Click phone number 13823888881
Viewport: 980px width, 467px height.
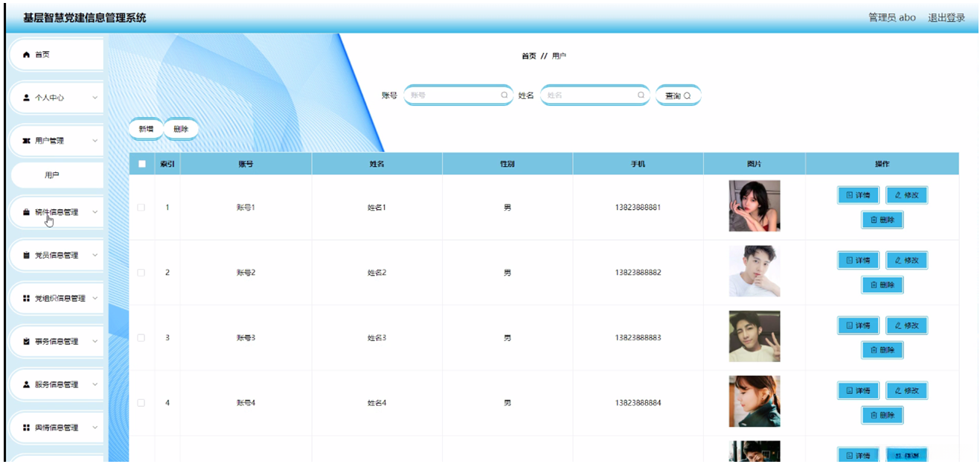click(638, 208)
